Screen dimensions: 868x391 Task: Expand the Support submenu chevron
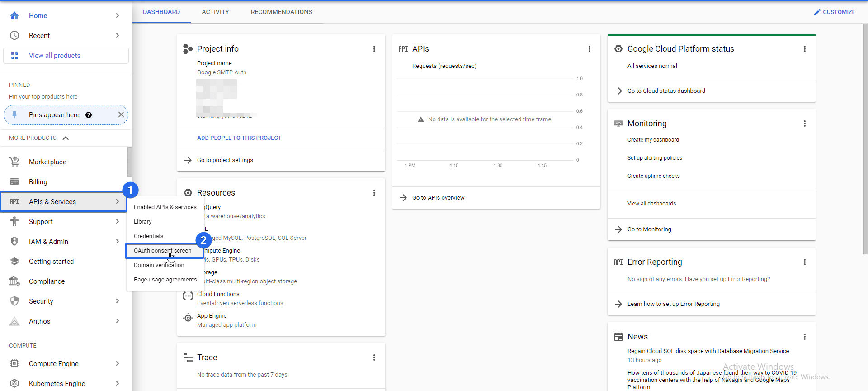click(x=118, y=221)
